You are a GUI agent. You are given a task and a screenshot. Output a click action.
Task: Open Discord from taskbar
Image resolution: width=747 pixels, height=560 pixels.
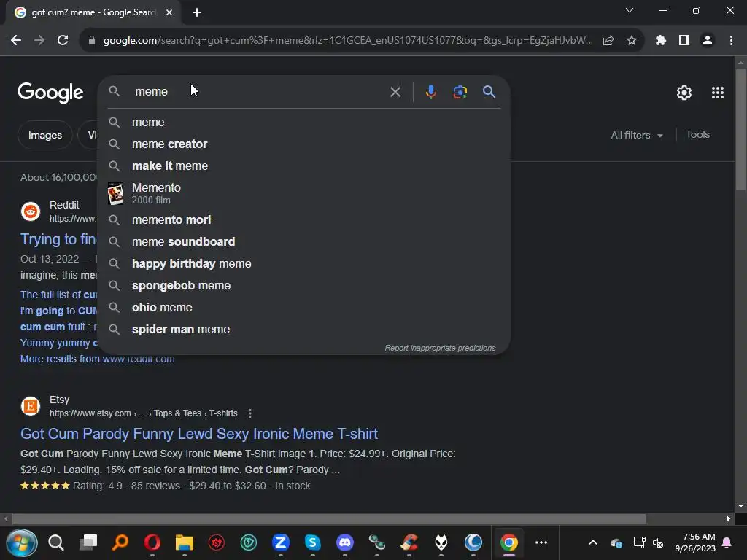(345, 542)
